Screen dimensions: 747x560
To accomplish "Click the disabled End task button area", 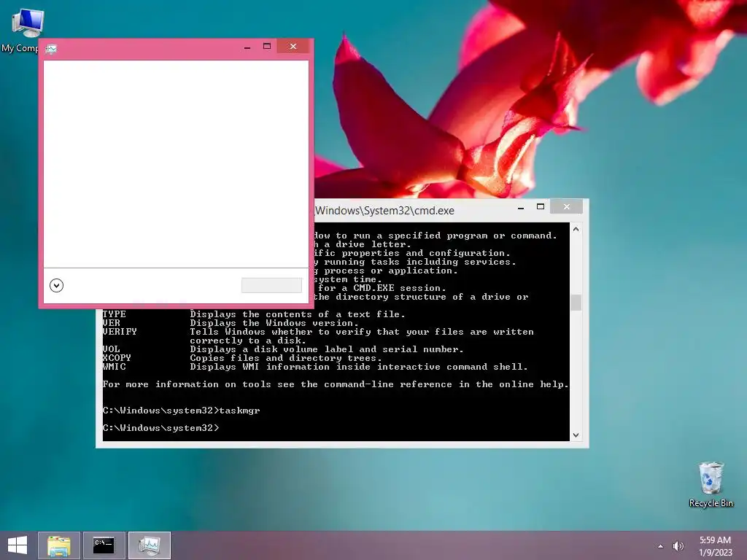I will pos(271,285).
